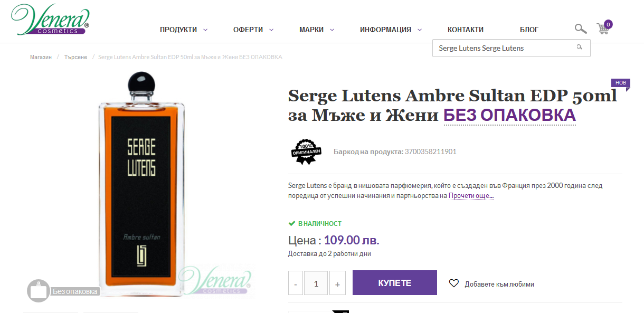Image resolution: width=644 pixels, height=313 pixels.
Task: Open the search magnifier icon in header
Action: [x=581, y=29]
